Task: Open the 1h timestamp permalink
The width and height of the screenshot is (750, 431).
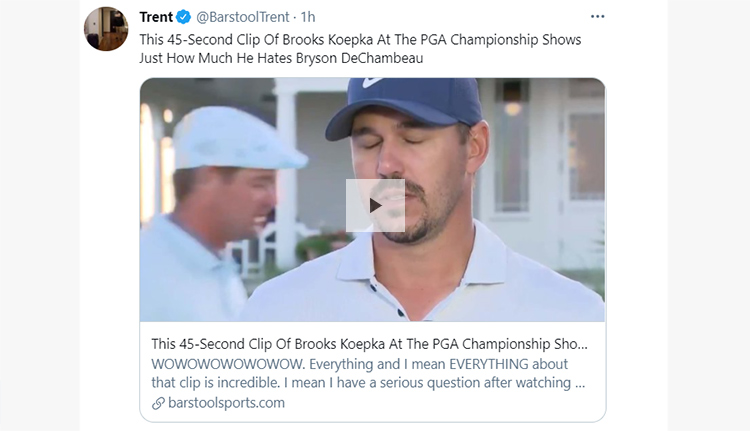Action: click(308, 17)
